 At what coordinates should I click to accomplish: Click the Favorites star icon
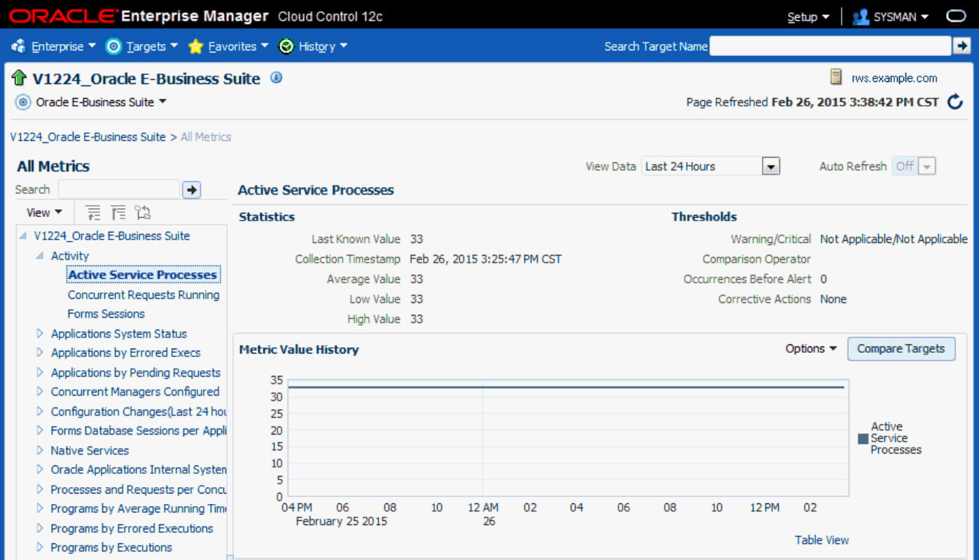click(196, 47)
